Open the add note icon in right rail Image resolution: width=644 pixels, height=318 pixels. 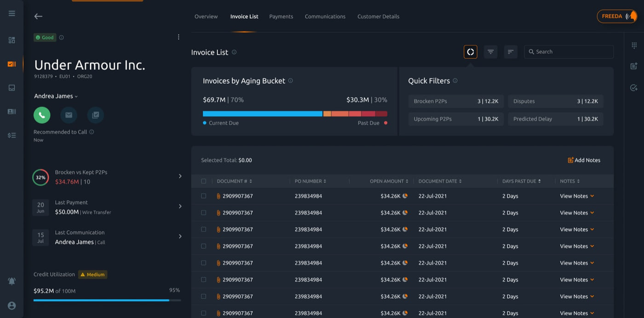634,66
